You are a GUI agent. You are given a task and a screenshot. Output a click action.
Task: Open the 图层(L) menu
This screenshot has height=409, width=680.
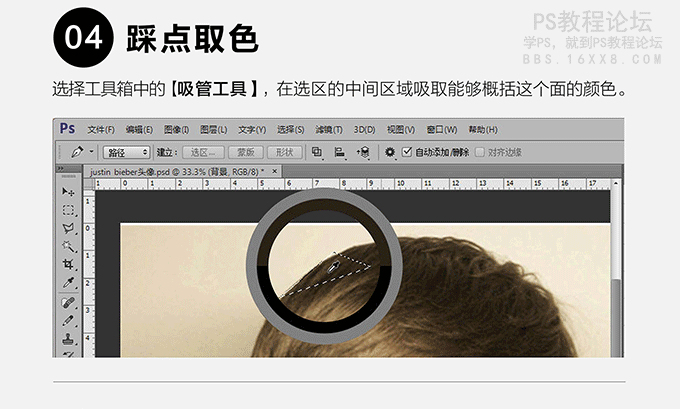213,130
